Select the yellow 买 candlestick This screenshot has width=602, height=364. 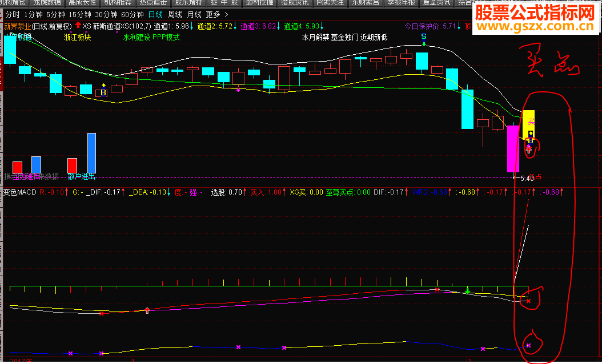tap(529, 124)
